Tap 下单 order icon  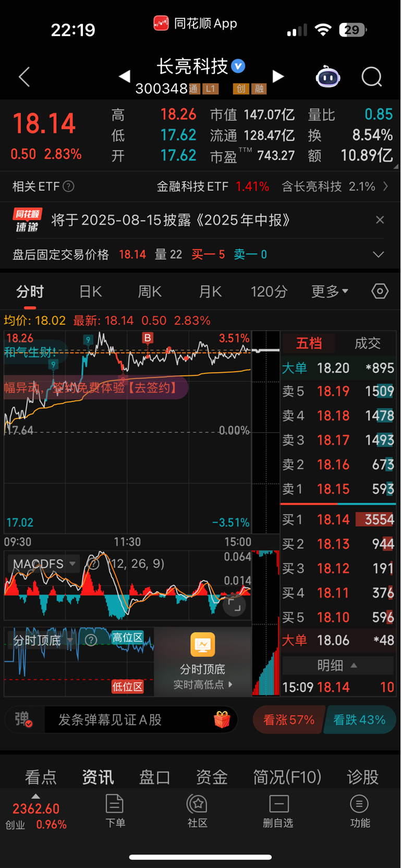pyautogui.click(x=115, y=811)
